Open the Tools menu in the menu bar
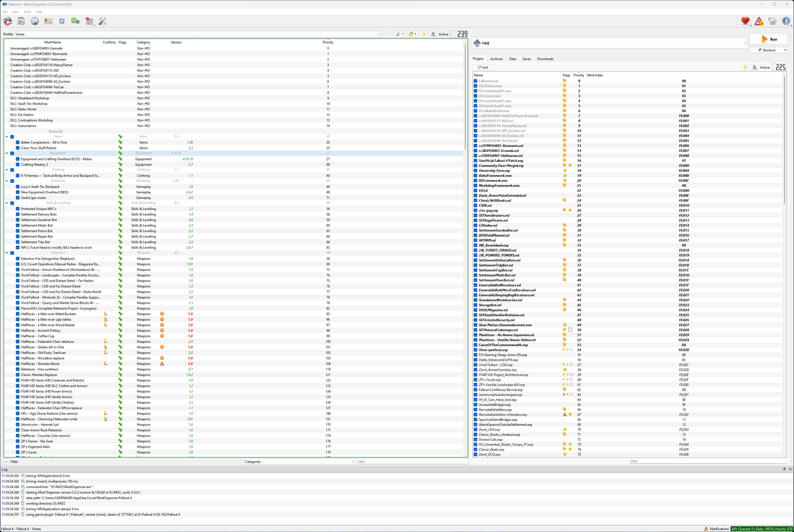 [x=26, y=11]
